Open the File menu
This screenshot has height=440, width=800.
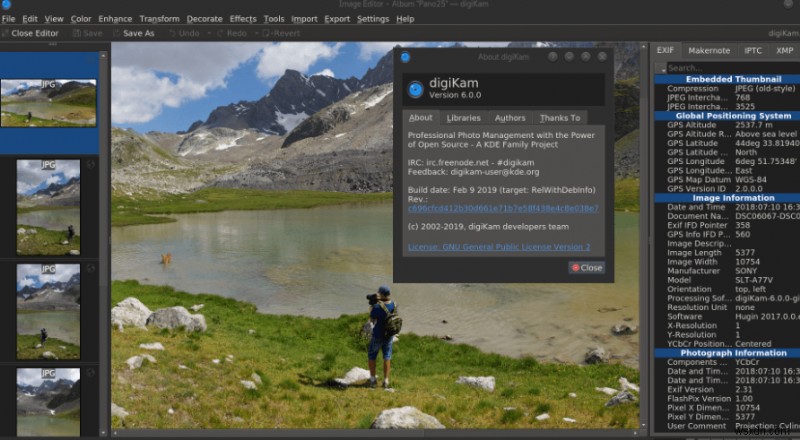8,19
